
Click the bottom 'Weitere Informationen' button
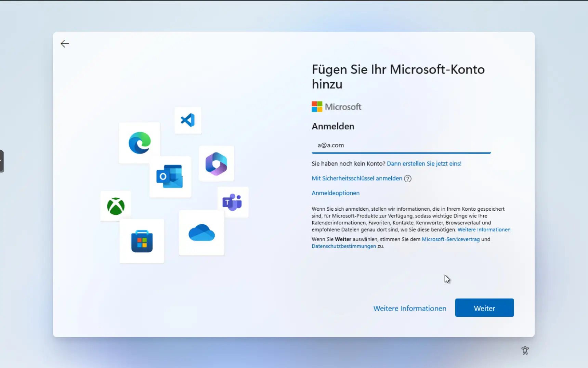tap(410, 308)
